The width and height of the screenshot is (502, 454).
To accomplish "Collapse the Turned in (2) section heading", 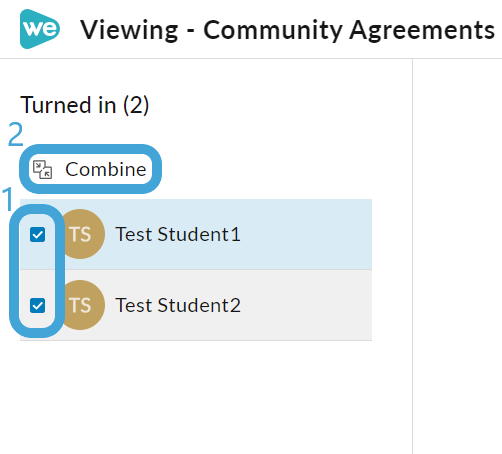I will pos(85,105).
